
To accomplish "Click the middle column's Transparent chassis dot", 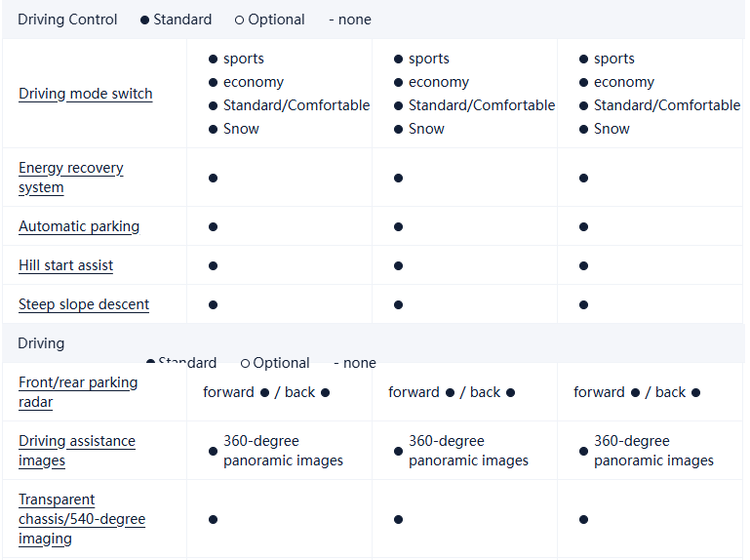I will (x=398, y=519).
